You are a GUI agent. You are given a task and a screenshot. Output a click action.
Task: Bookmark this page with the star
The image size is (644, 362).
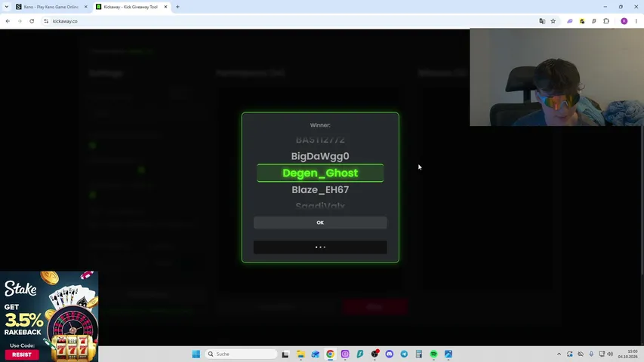tap(553, 21)
